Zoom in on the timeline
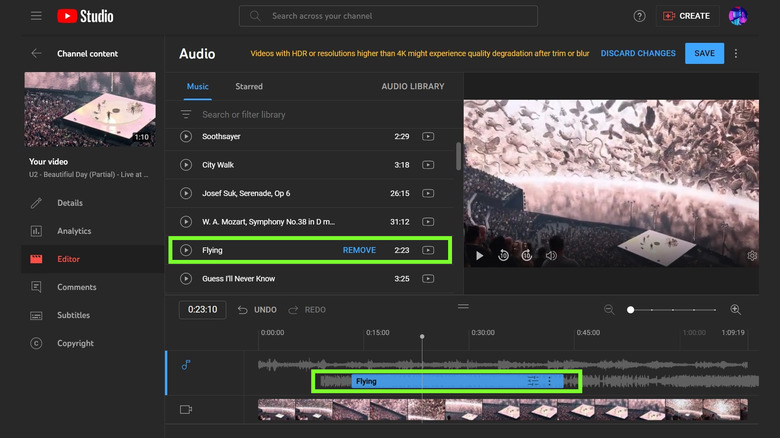 (x=735, y=310)
